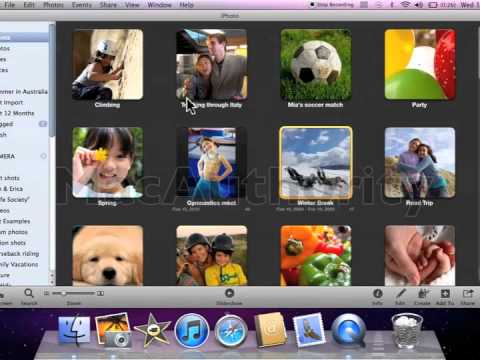
Task: Select the horse riders with helmets thumbnail
Action: click(x=212, y=255)
